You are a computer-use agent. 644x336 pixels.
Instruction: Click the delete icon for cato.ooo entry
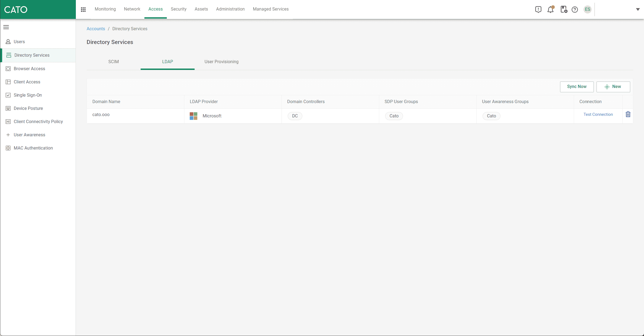point(628,114)
